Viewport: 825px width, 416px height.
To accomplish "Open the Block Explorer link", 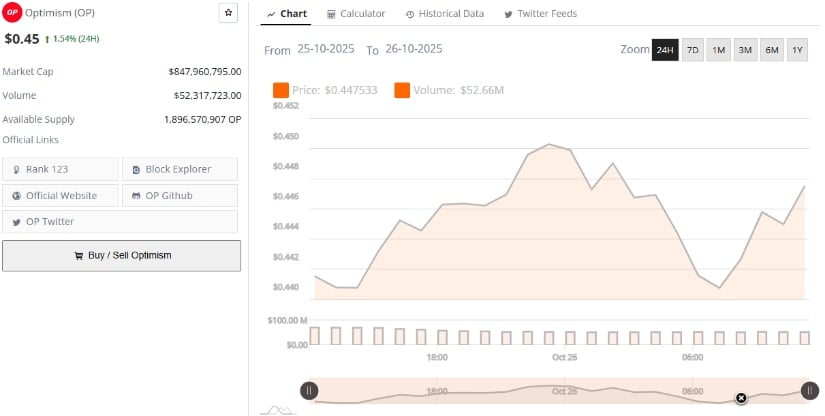I will pos(180,169).
